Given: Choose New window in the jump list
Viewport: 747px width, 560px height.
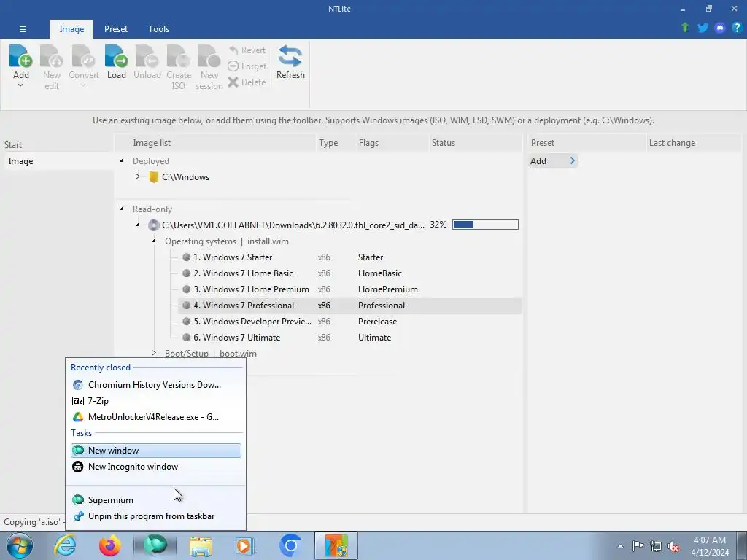Looking at the screenshot, I should tap(156, 451).
